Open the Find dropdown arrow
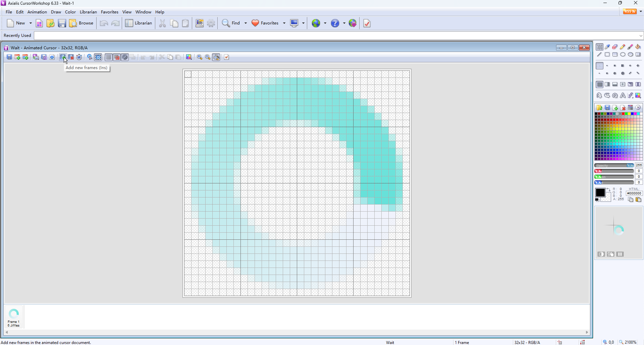The height and width of the screenshot is (345, 644). click(246, 23)
